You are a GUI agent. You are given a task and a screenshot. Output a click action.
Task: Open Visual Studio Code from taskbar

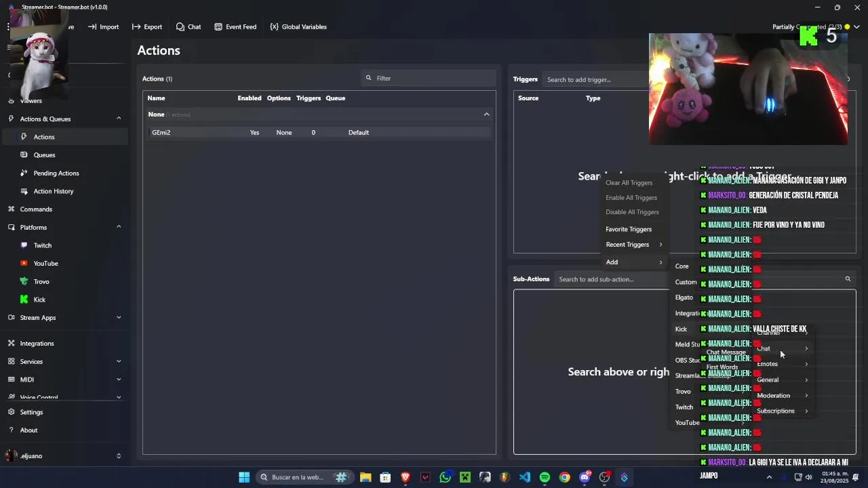coord(525,477)
